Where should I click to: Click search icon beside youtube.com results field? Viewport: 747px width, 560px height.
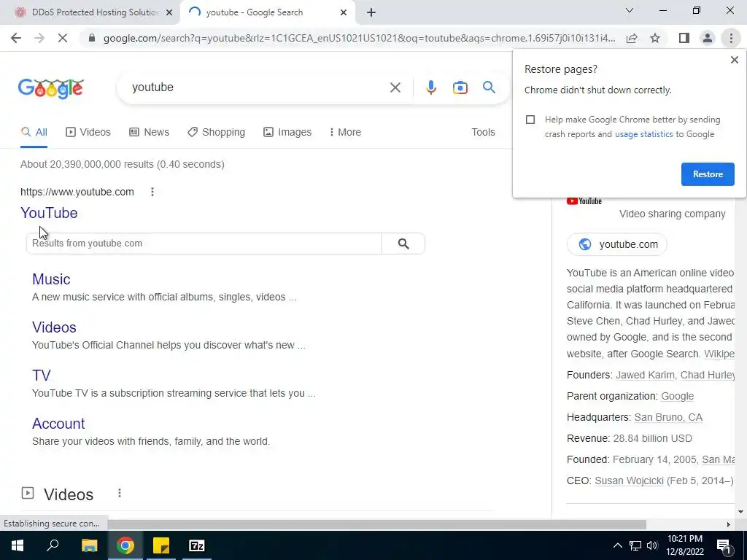[x=403, y=244]
